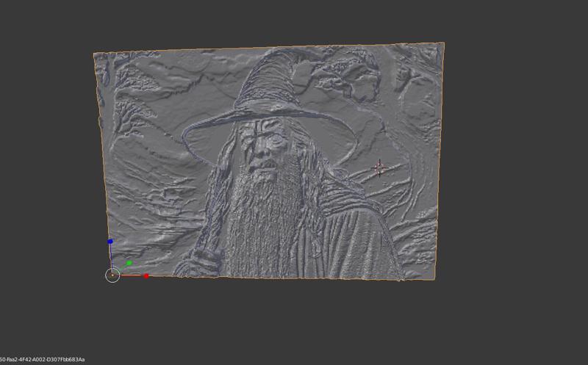Click the blue Z-axis manipulator handle

pyautogui.click(x=110, y=242)
